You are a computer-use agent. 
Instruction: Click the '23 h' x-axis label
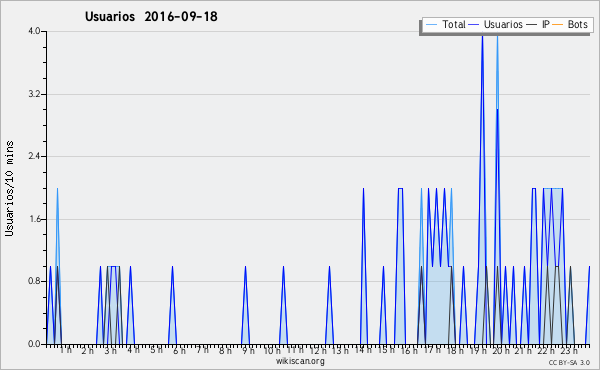(569, 350)
